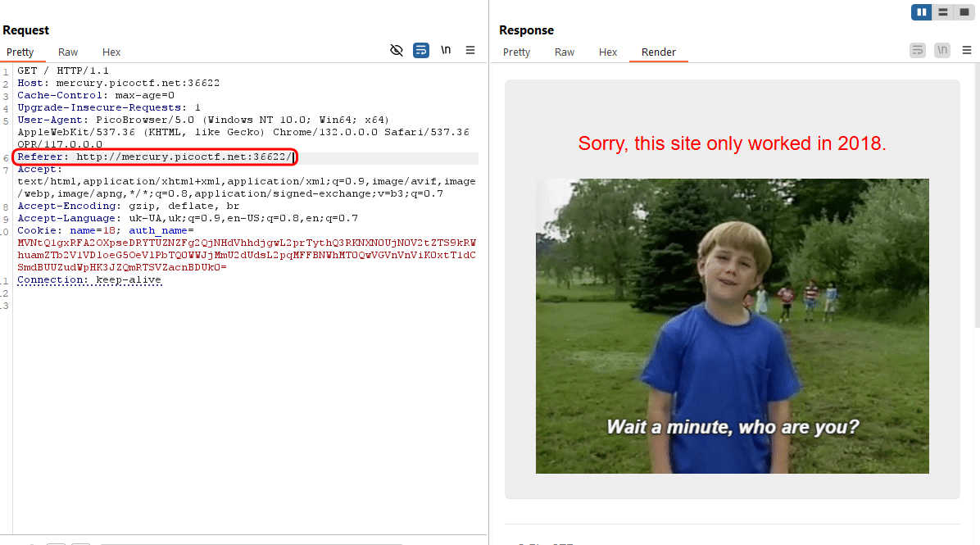This screenshot has height=545, width=980.
Task: Click the Response newline display icon
Action: [942, 51]
